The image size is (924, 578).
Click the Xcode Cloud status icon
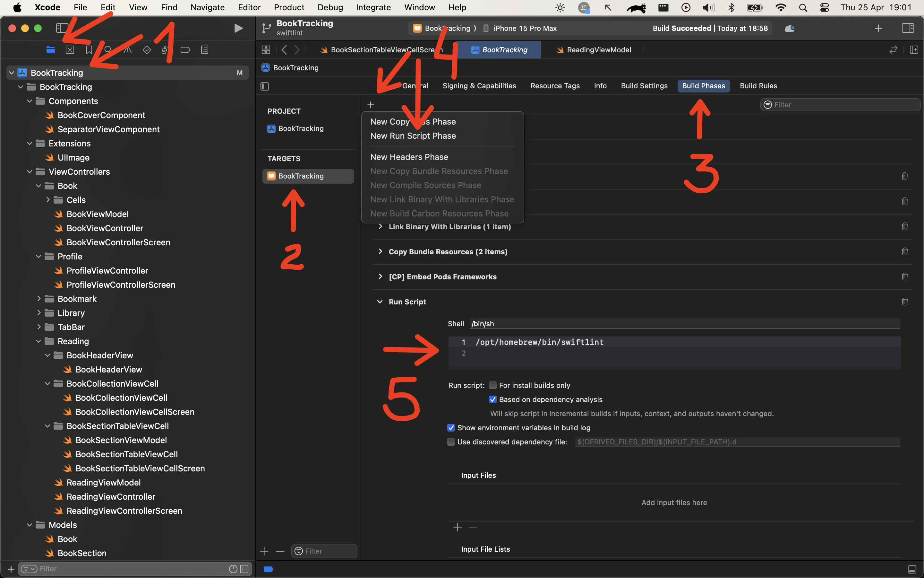point(789,28)
